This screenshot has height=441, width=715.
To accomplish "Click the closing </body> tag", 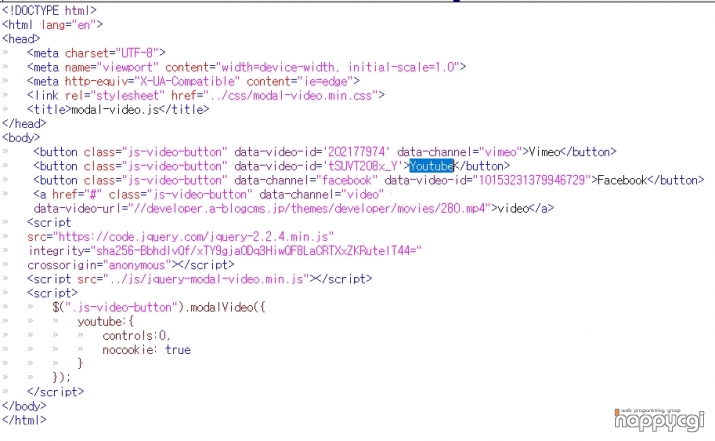I will pos(24,406).
